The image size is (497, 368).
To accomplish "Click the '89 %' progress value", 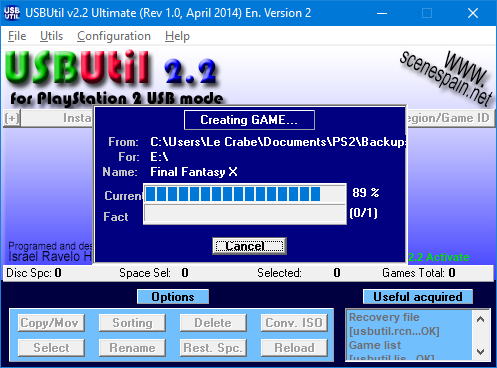I will (x=366, y=192).
